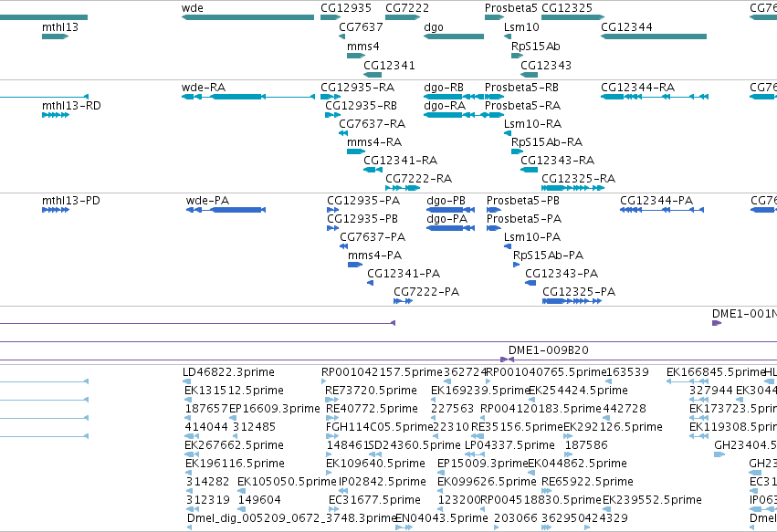Select the CG7222 gene label

[407, 8]
